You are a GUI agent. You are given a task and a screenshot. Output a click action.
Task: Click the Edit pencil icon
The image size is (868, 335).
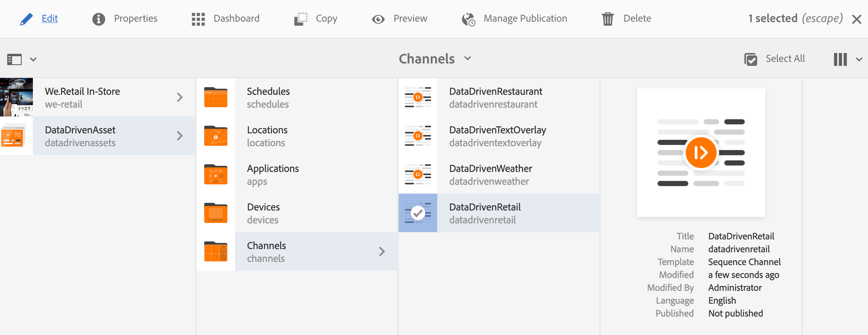[x=26, y=19]
